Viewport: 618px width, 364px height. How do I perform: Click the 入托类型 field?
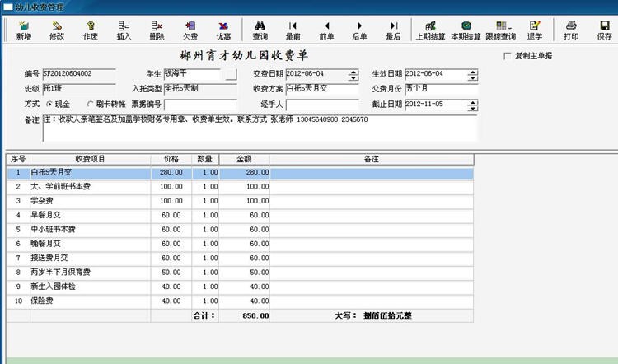pyautogui.click(x=200, y=89)
